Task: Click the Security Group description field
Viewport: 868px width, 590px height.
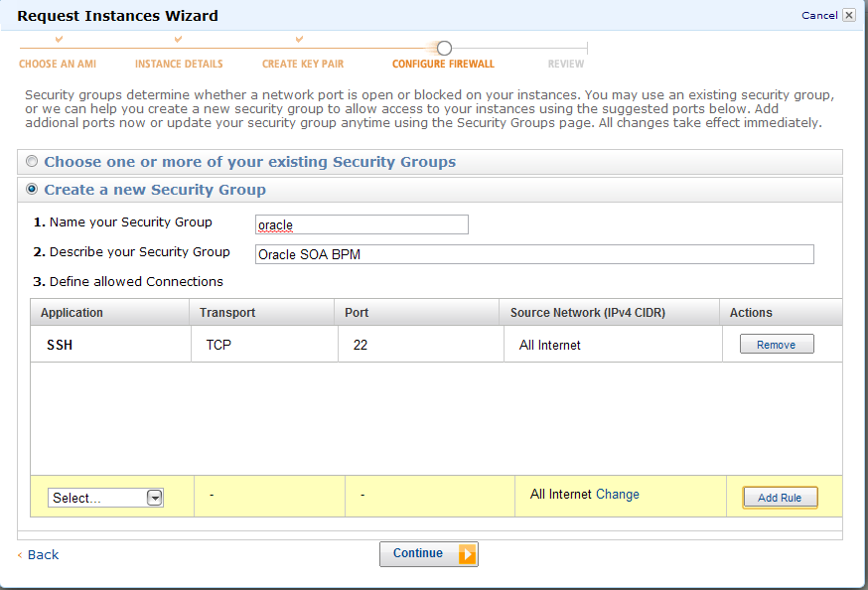Action: pos(534,254)
